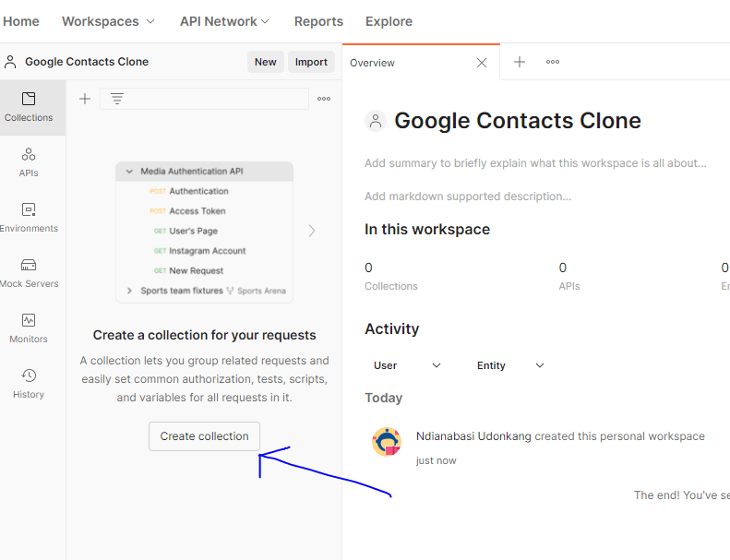This screenshot has width=730, height=560.
Task: Click the Import button
Action: click(311, 62)
